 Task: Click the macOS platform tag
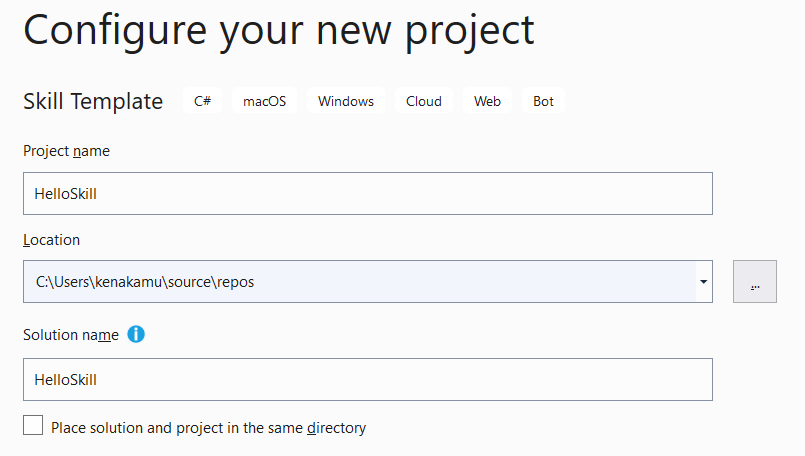[x=265, y=101]
